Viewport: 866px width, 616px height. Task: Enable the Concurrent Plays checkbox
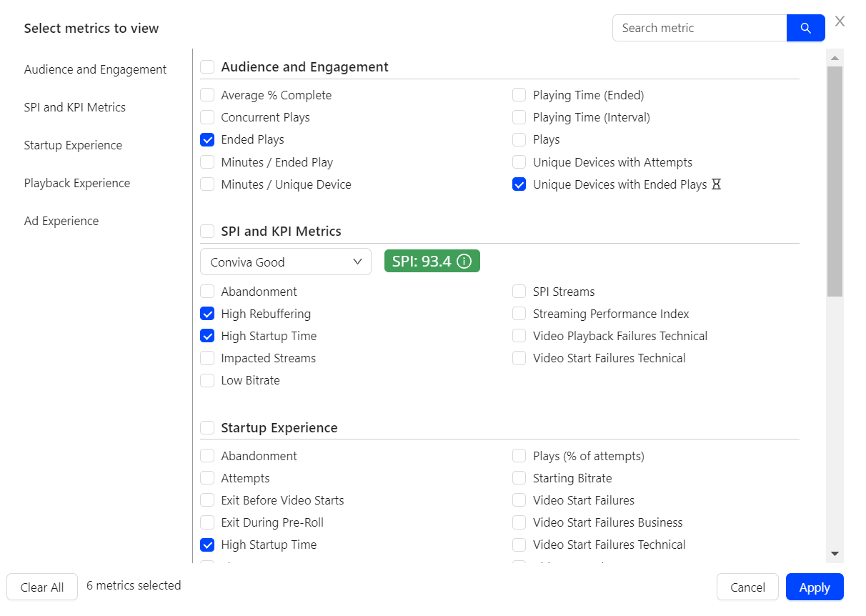point(207,118)
